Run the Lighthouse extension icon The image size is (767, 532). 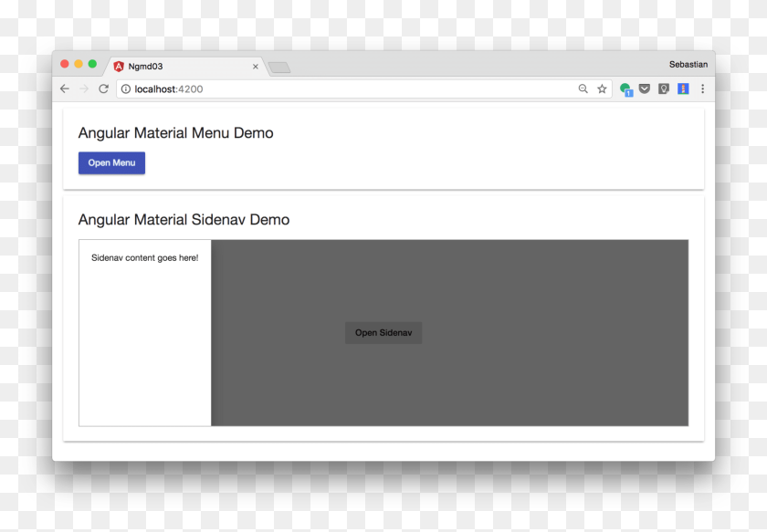tap(683, 89)
